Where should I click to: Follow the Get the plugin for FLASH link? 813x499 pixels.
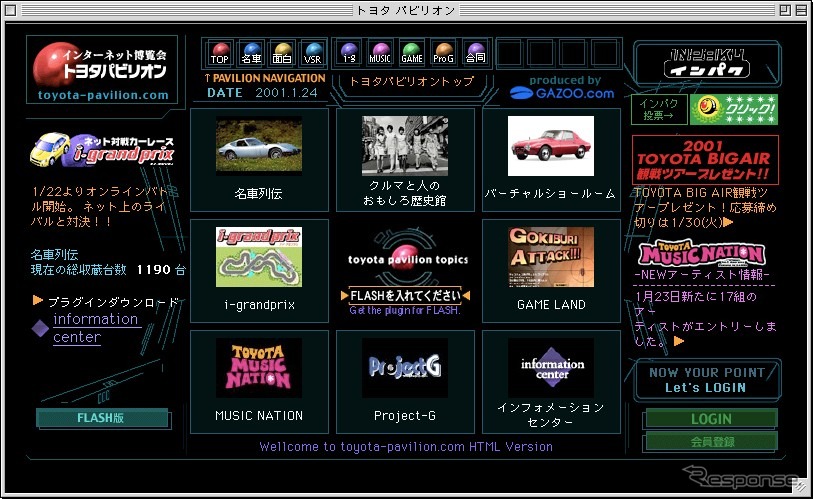(x=404, y=310)
